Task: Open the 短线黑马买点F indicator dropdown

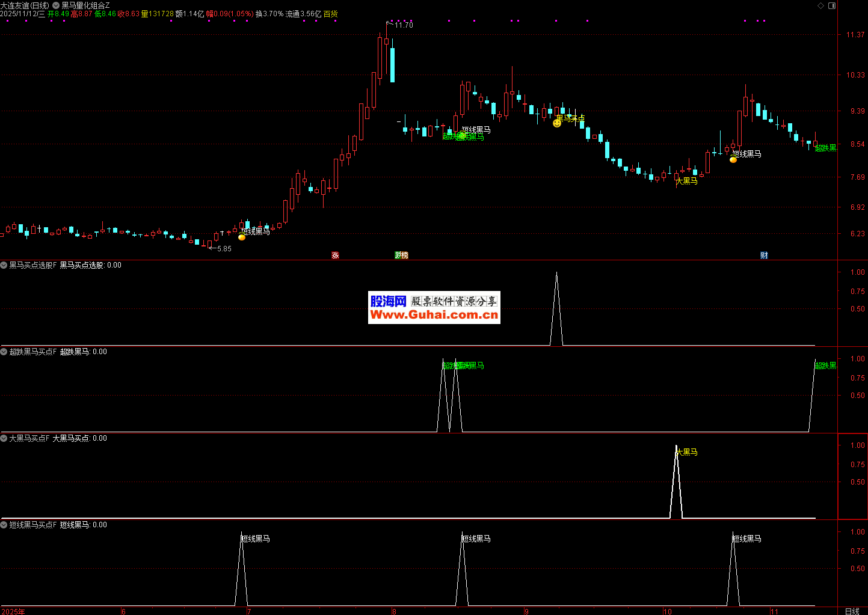Action: (x=4, y=525)
